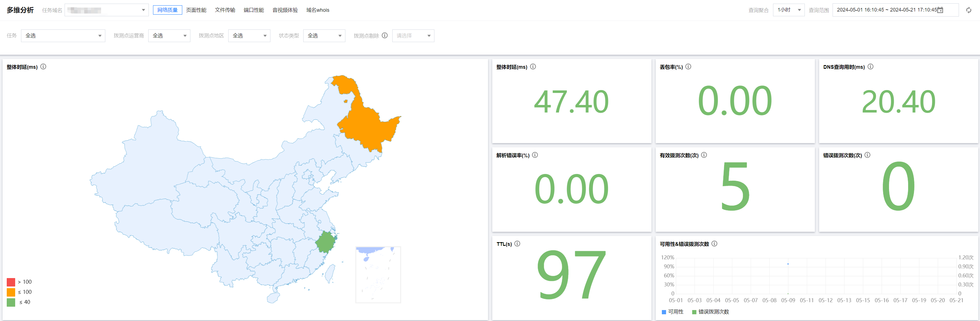Screen dimensions: 980x321
Task: Toggle the red > 100 map legend
Action: click(11, 282)
